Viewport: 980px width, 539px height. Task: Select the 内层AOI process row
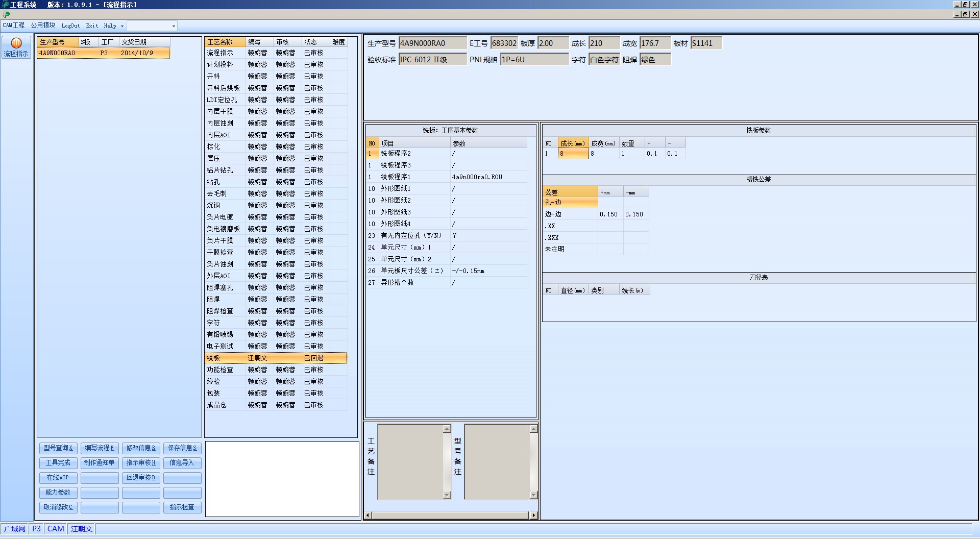point(276,135)
